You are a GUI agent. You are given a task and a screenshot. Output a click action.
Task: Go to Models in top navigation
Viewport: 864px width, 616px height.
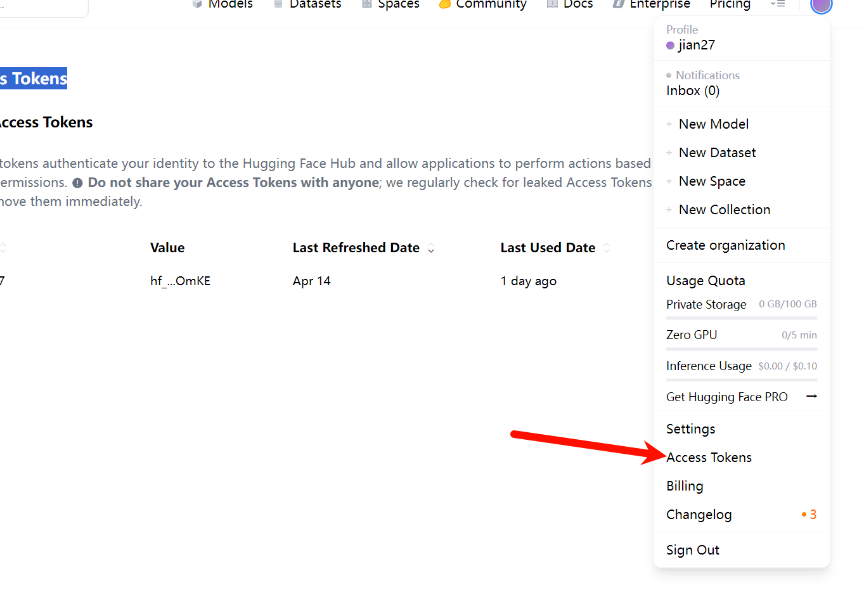pos(231,4)
